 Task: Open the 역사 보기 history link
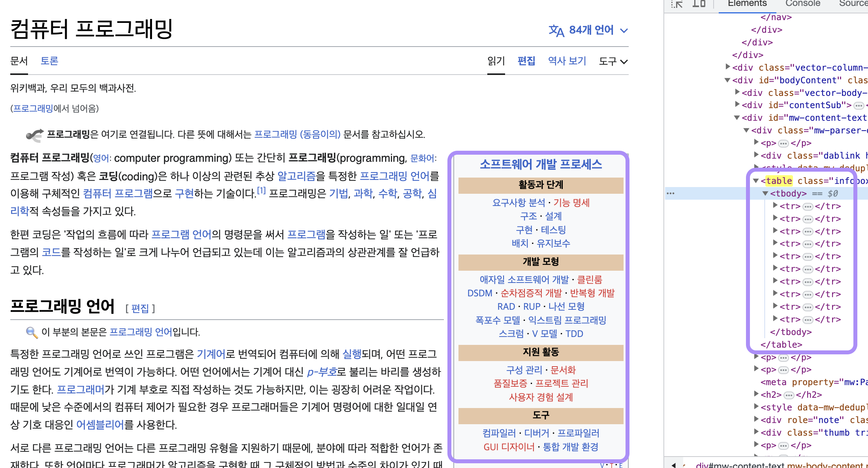point(567,61)
